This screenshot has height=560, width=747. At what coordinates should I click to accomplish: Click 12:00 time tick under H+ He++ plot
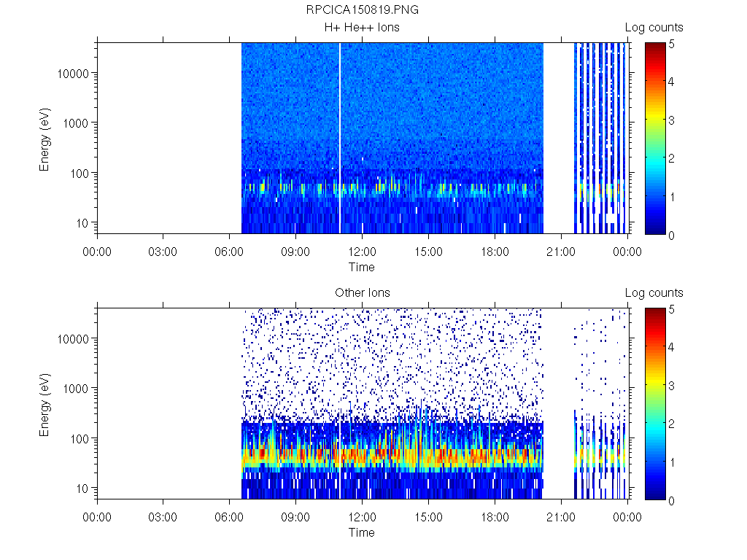[362, 252]
